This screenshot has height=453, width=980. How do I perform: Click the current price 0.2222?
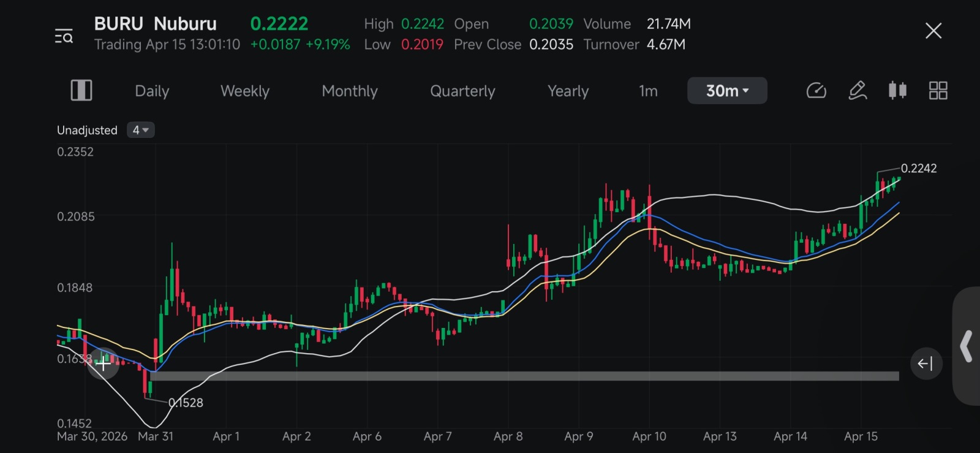[279, 23]
